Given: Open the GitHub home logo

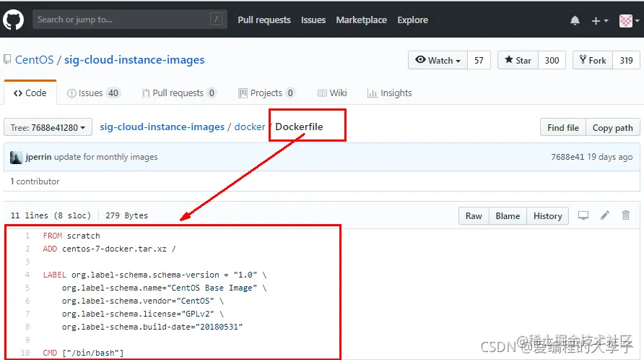Looking at the screenshot, I should click(x=13, y=20).
